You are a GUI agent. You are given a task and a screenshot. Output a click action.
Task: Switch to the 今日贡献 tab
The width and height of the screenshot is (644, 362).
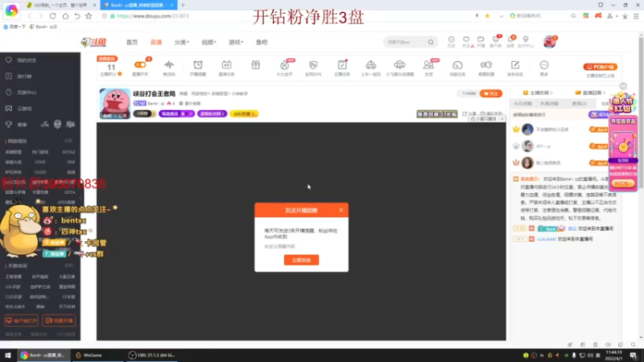[522, 104]
